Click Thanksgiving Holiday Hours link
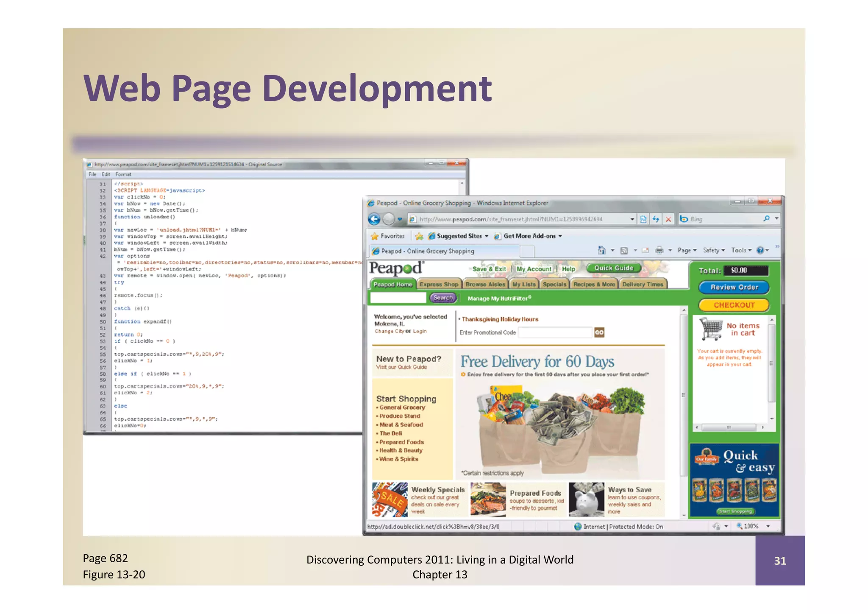The width and height of the screenshot is (868, 614). pyautogui.click(x=500, y=319)
